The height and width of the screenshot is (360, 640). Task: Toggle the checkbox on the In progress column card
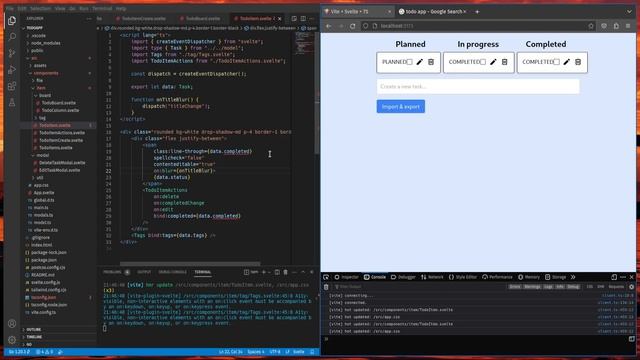tap(483, 62)
